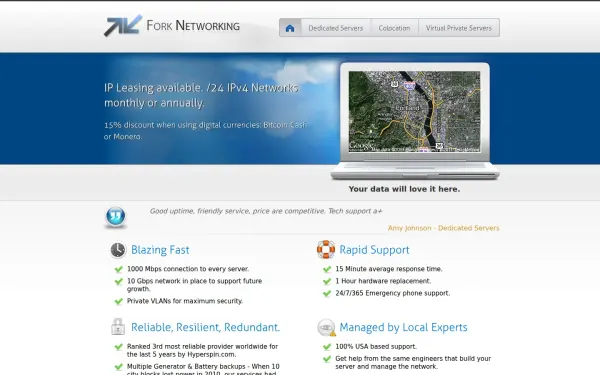600x375 pixels.
Task: Click the IP Leasing available banner headline
Action: 201,95
